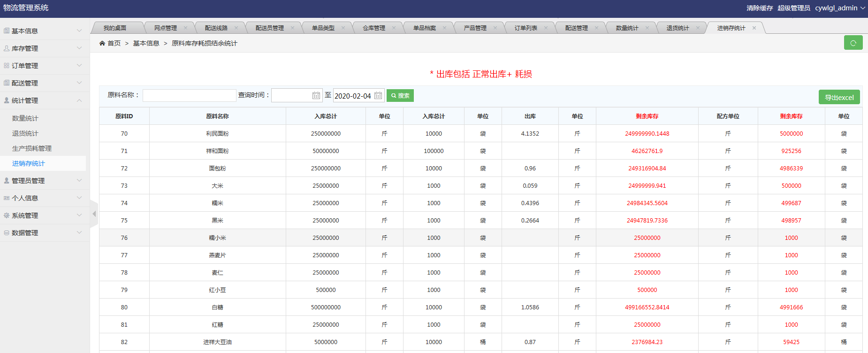
Task: Click the green refresh icon button
Action: coord(853,43)
